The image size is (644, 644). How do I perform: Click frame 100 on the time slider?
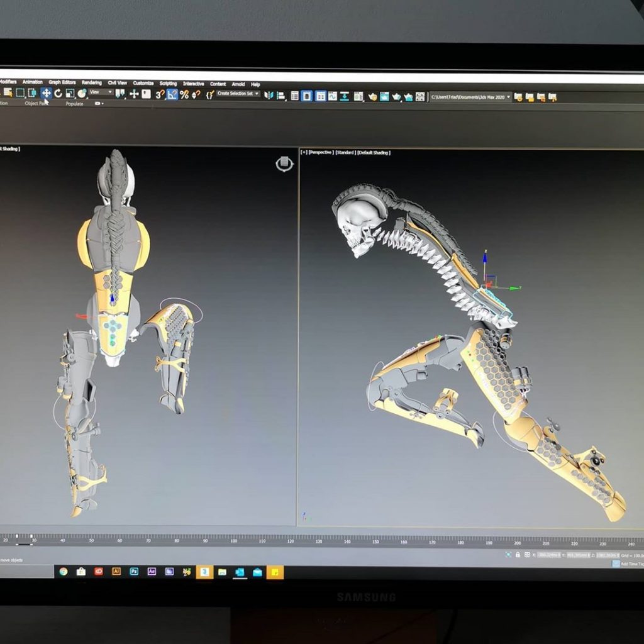point(233,541)
